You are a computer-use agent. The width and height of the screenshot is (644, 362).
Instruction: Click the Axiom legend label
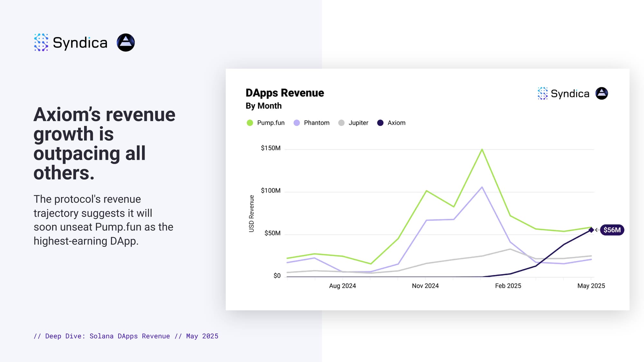pos(396,123)
